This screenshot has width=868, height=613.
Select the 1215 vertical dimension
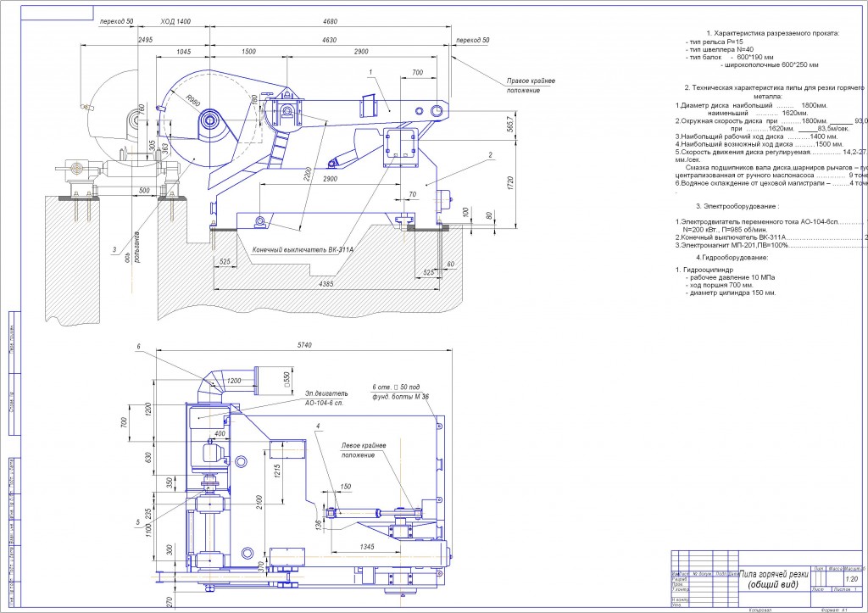277,470
